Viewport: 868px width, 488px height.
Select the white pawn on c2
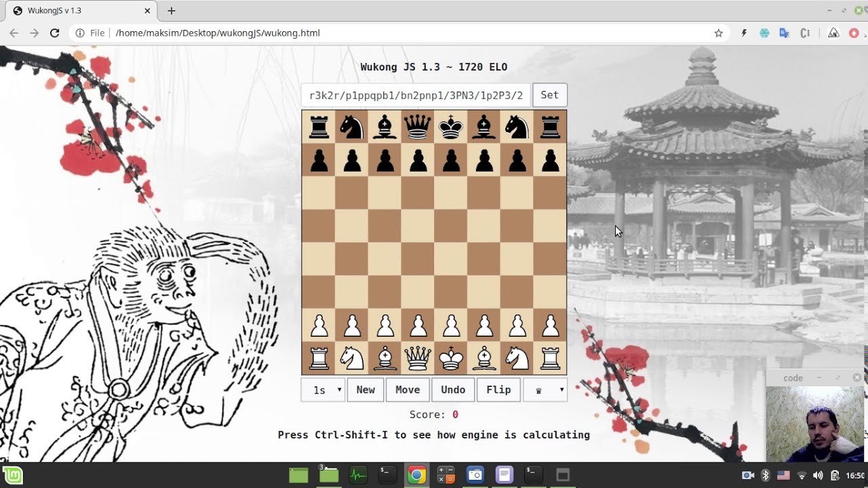point(385,325)
